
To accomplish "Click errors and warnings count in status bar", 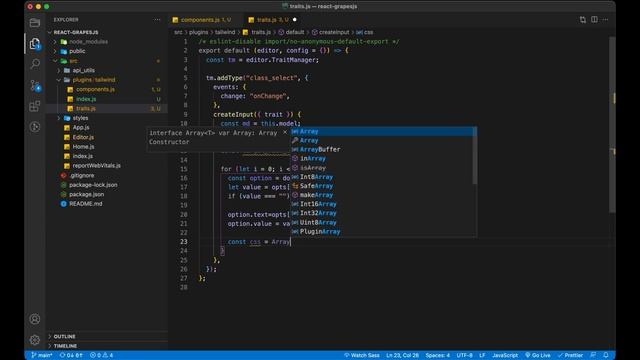I will tap(101, 355).
